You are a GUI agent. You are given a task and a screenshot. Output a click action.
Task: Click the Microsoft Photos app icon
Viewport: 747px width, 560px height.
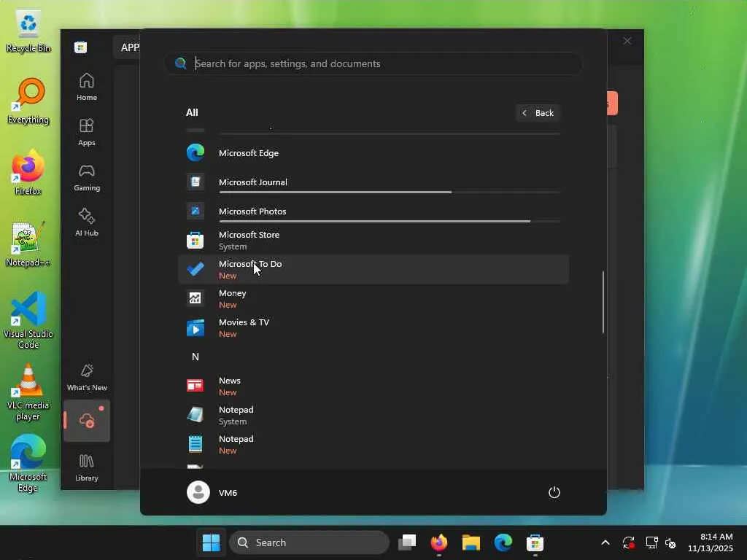coord(196,211)
